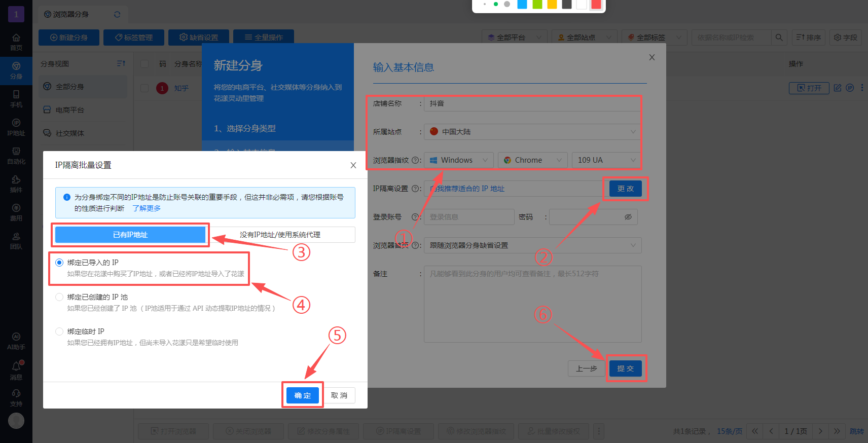
Task: Open 支持 headset icon
Action: [x=16, y=398]
